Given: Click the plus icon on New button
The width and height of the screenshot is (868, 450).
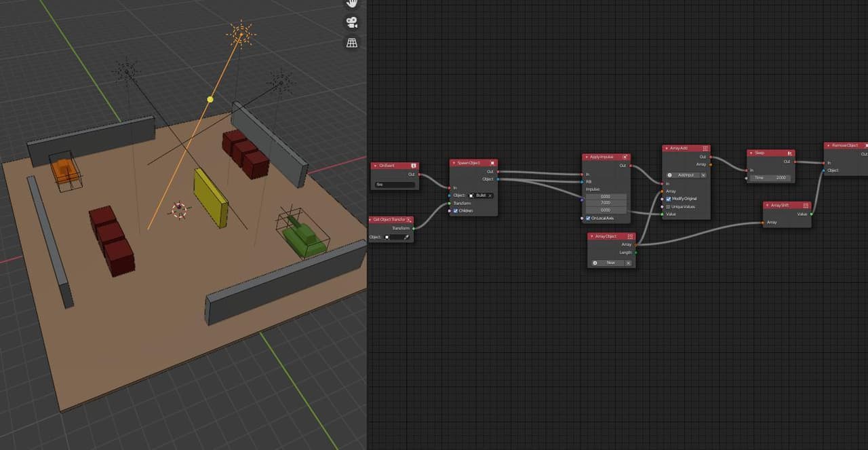Looking at the screenshot, I should (595, 263).
